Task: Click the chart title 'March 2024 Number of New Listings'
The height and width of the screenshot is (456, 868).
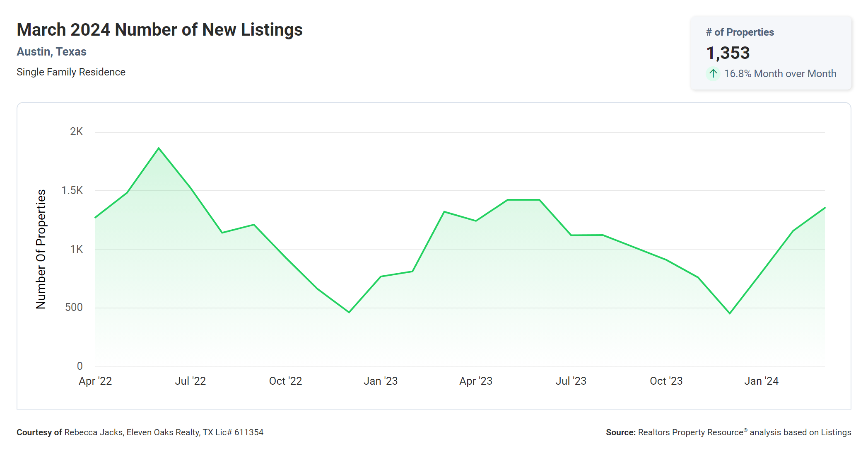Action: coord(159,30)
